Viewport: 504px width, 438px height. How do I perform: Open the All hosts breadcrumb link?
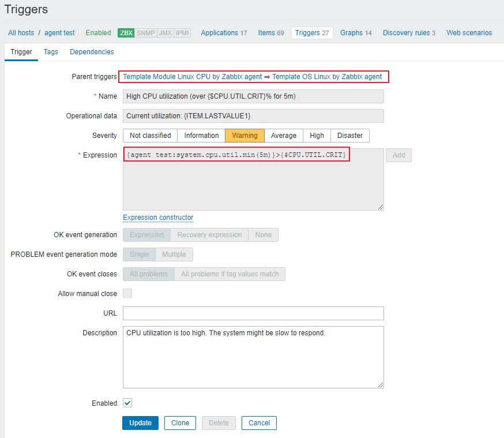click(21, 33)
